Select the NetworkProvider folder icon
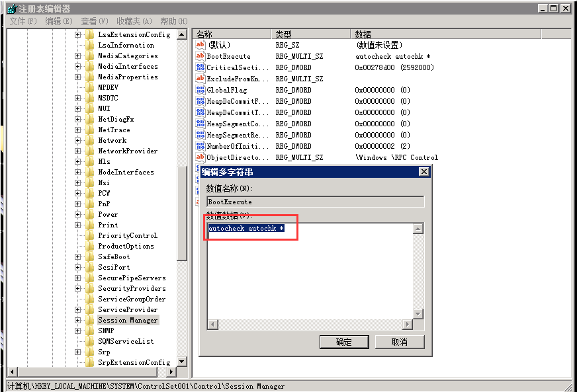The width and height of the screenshot is (577, 392). click(x=89, y=151)
